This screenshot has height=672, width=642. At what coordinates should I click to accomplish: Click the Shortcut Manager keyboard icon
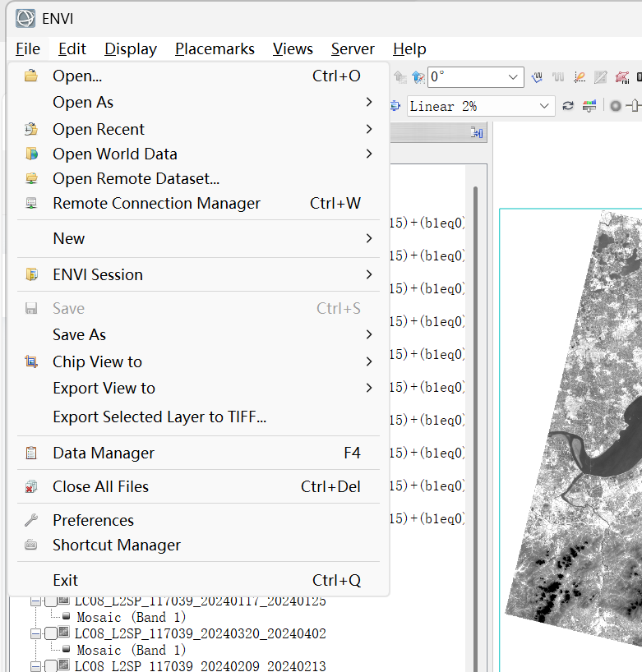click(x=31, y=545)
